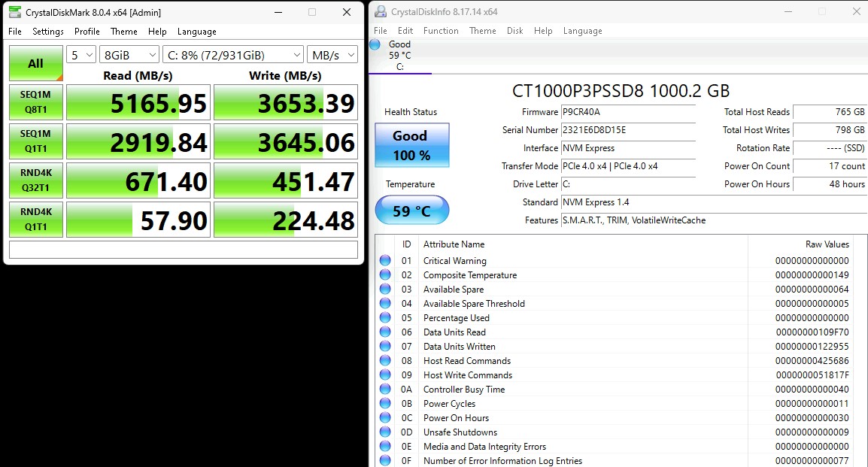Open CrystalDiskMark Language menu
The image size is (868, 467).
click(x=196, y=32)
